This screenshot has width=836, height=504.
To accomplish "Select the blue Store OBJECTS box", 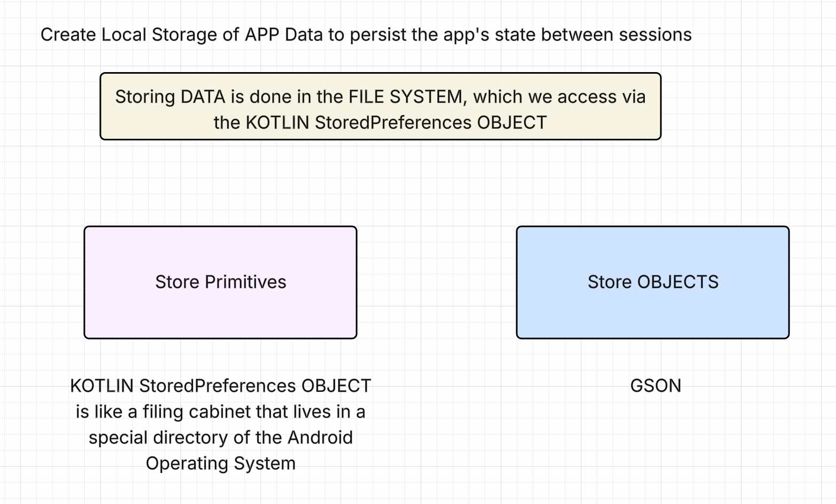I will pyautogui.click(x=652, y=310).
